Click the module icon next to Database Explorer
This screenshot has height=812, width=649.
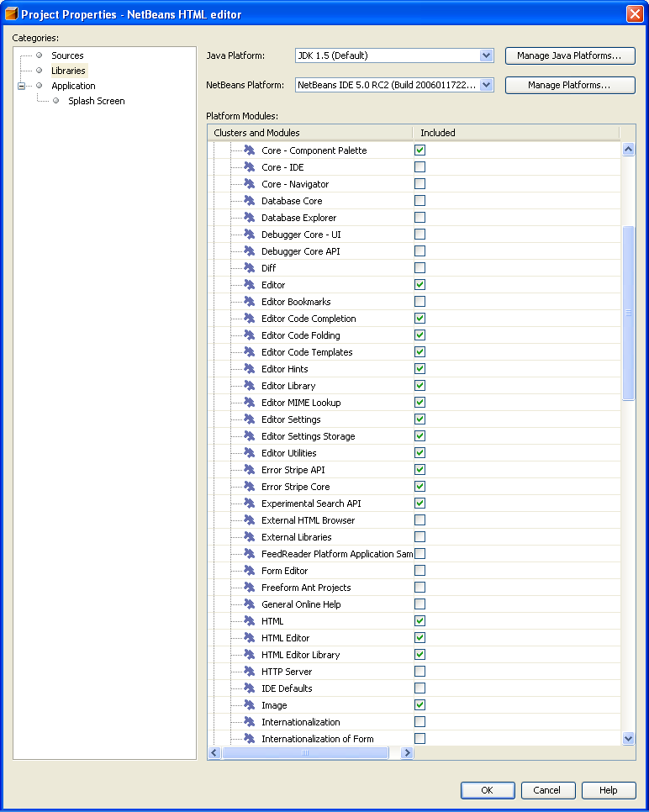249,218
